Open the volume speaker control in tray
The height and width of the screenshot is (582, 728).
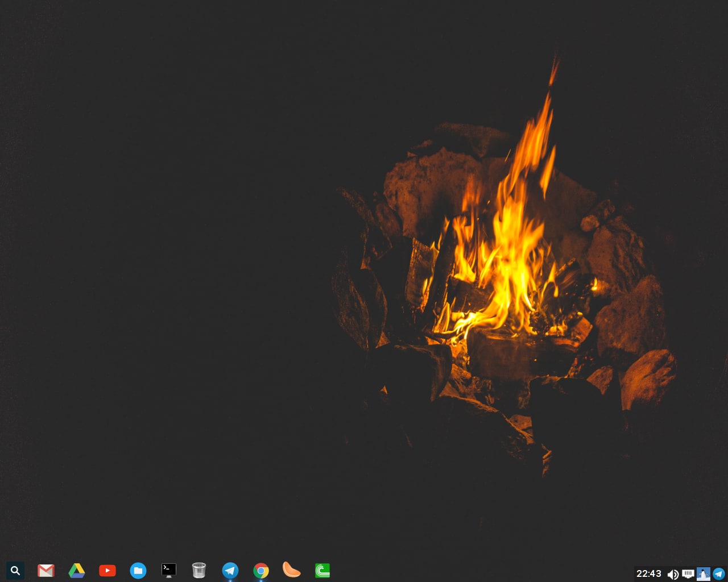673,575
